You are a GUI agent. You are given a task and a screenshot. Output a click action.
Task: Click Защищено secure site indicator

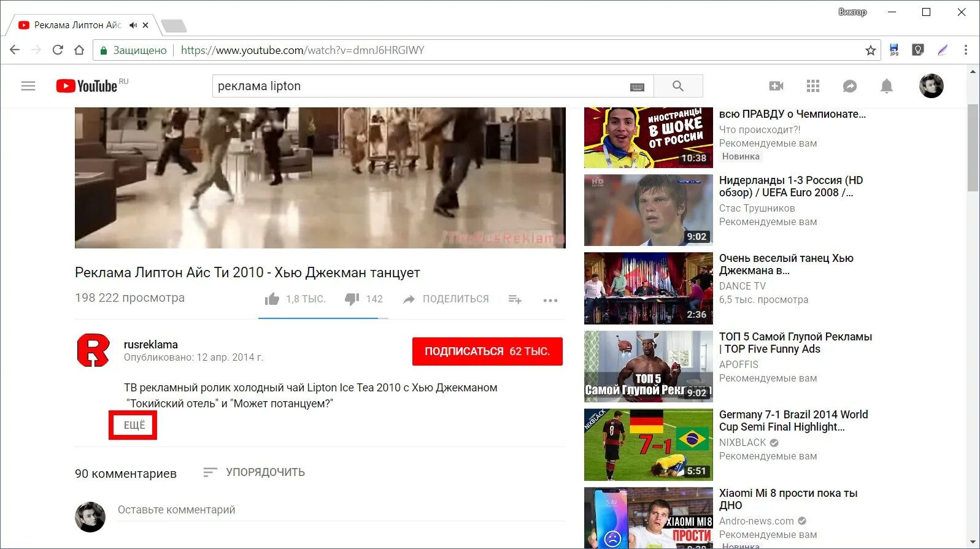pyautogui.click(x=133, y=50)
